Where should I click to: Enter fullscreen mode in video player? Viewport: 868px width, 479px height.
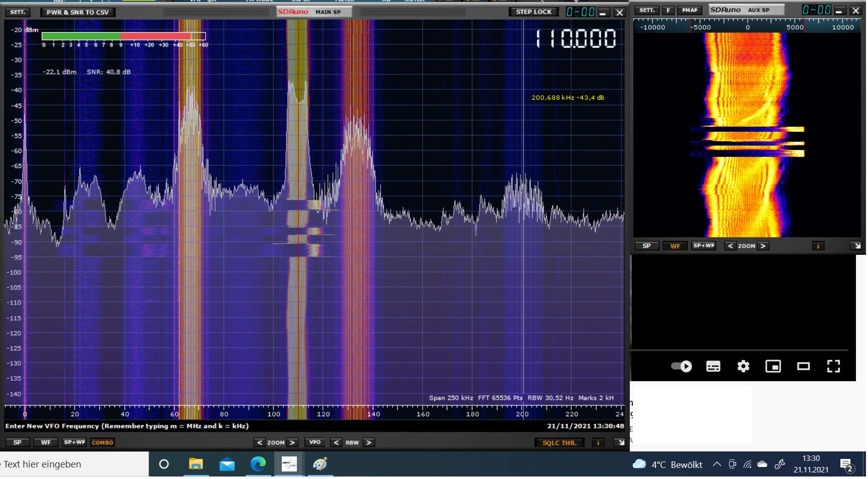[x=833, y=367]
